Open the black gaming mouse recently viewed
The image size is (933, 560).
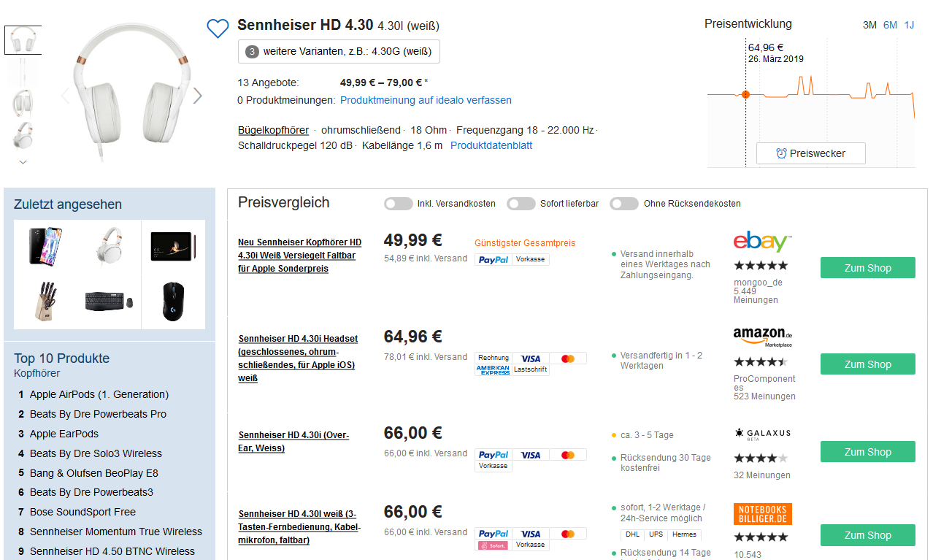(174, 301)
